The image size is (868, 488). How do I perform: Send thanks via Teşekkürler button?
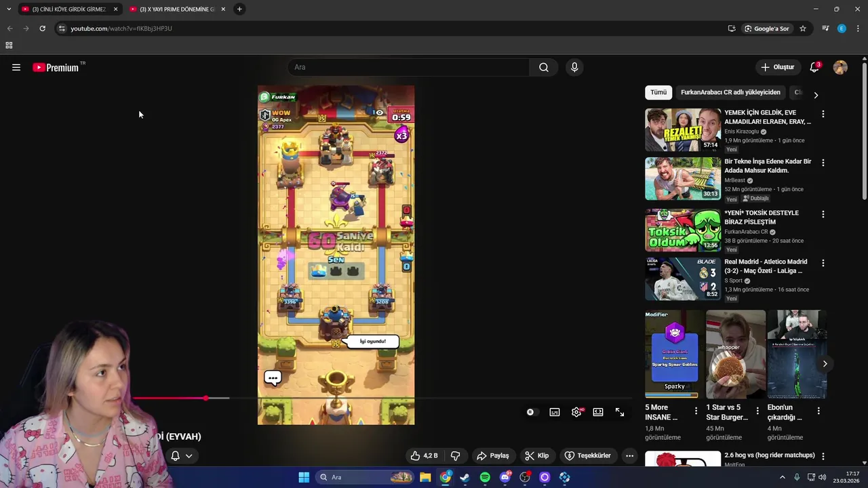pos(588,455)
